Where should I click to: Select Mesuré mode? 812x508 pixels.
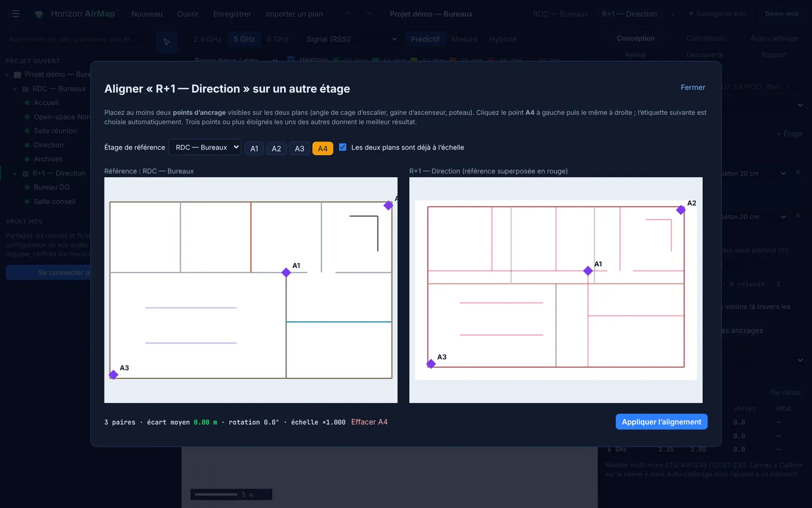pos(464,39)
